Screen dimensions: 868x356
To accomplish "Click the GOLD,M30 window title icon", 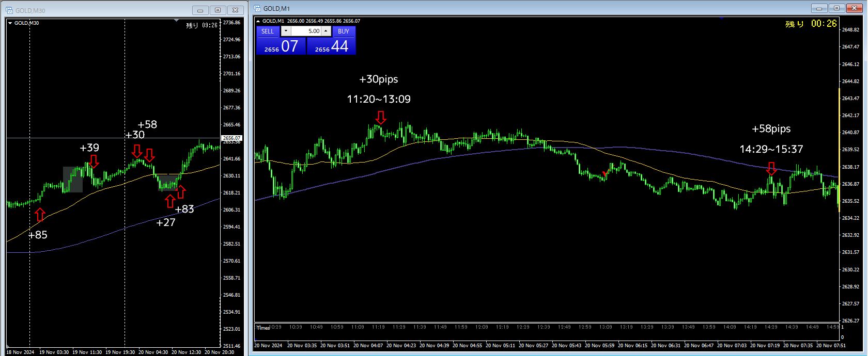I will pyautogui.click(x=9, y=10).
